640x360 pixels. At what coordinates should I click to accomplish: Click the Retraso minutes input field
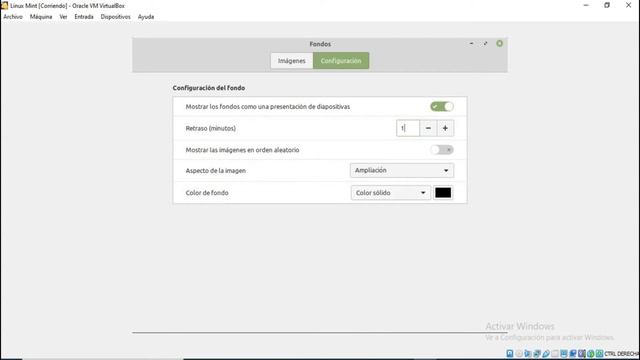click(x=408, y=128)
